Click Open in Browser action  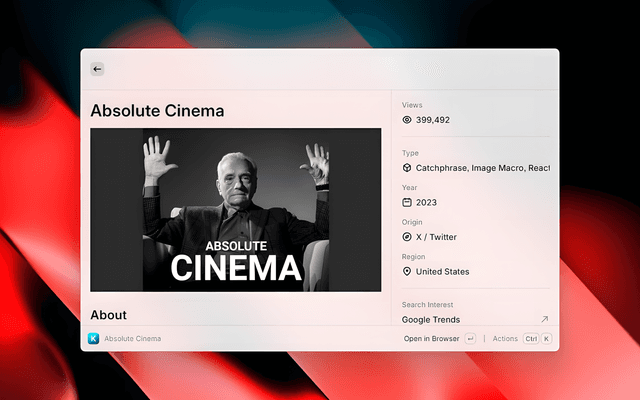click(x=431, y=339)
